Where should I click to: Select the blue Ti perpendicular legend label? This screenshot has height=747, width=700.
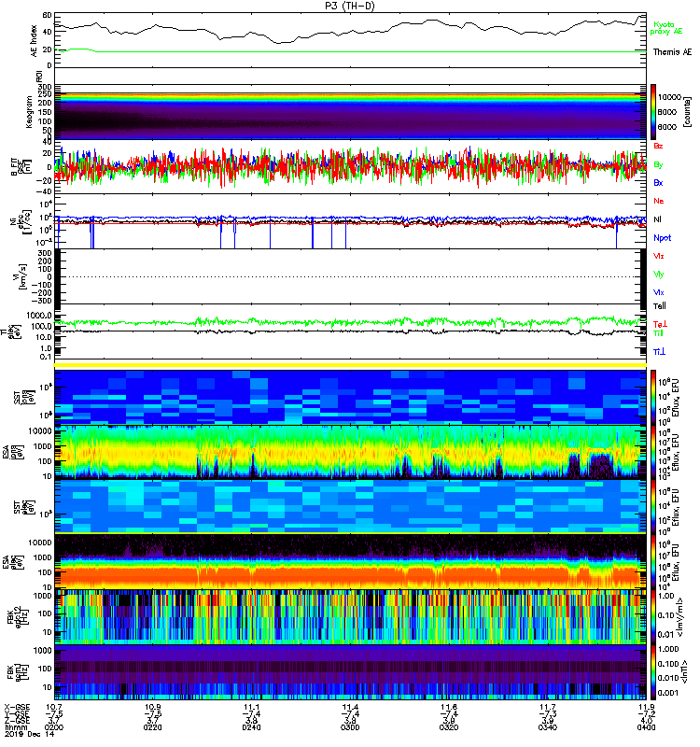click(x=659, y=352)
